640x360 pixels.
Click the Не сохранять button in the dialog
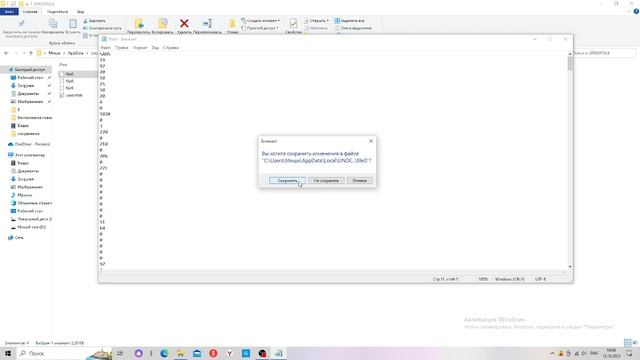point(326,180)
